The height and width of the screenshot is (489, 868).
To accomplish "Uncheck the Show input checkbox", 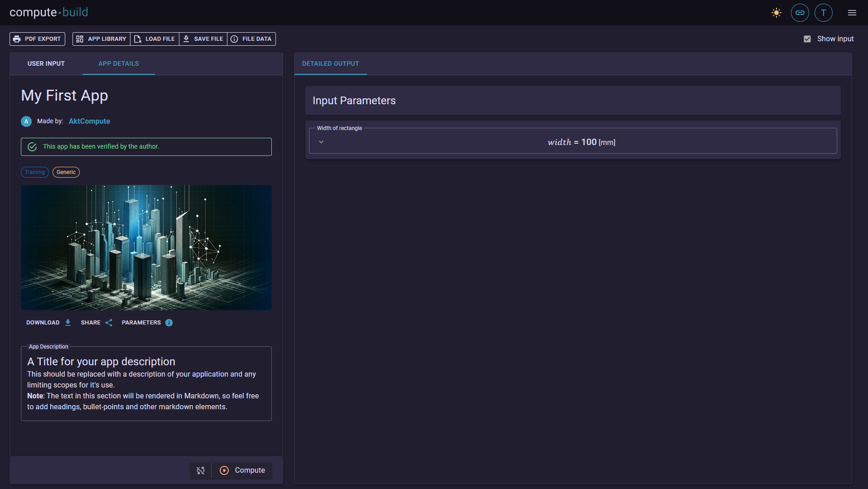I will pos(807,39).
